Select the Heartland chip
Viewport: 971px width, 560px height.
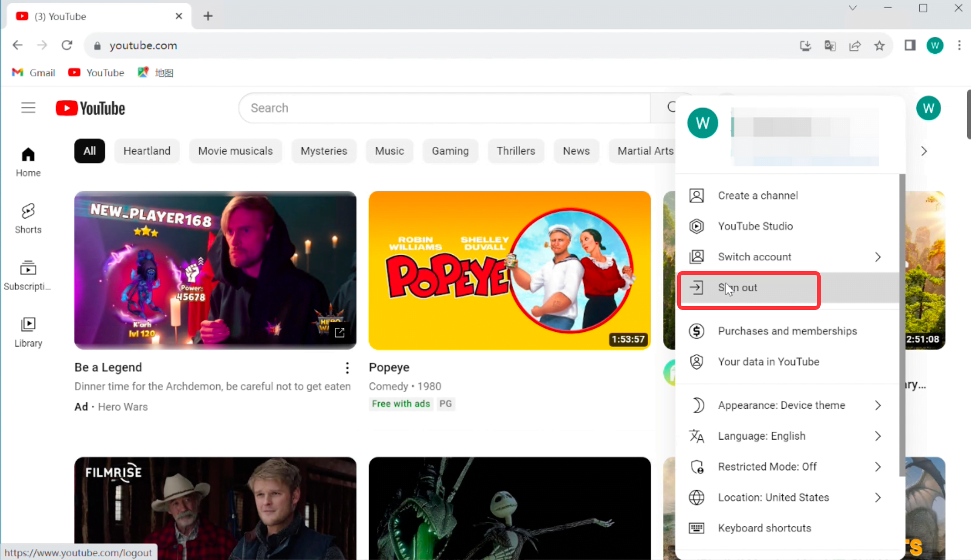click(147, 151)
